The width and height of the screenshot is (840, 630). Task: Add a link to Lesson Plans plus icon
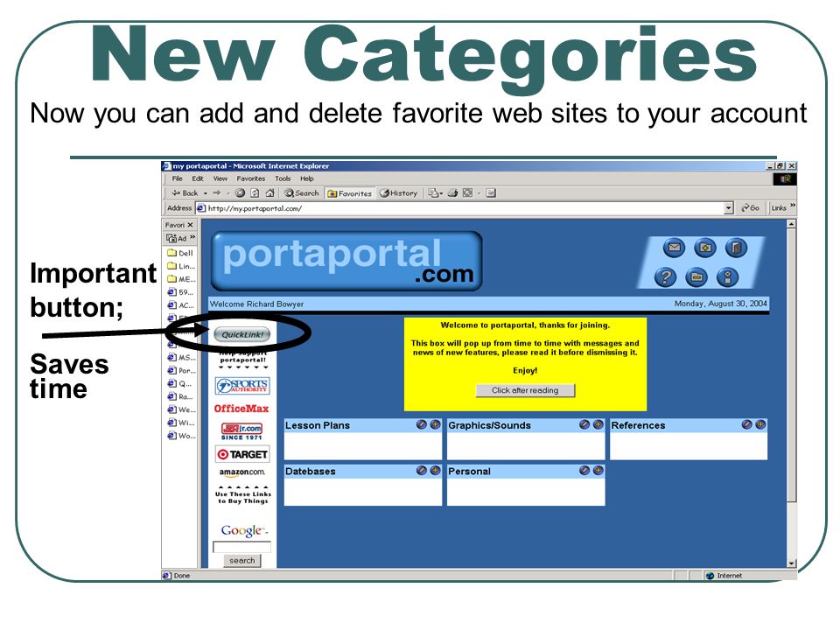[x=435, y=424]
